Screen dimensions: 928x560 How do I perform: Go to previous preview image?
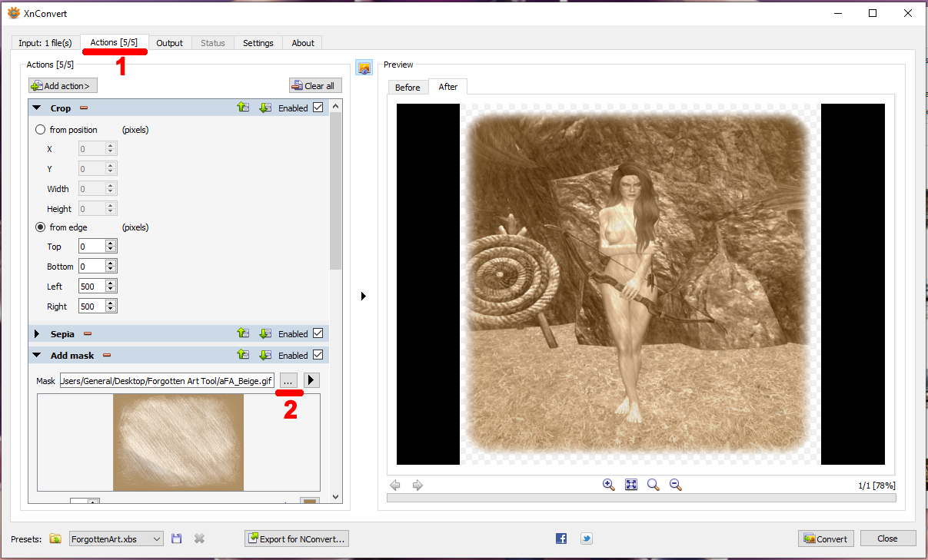[395, 485]
